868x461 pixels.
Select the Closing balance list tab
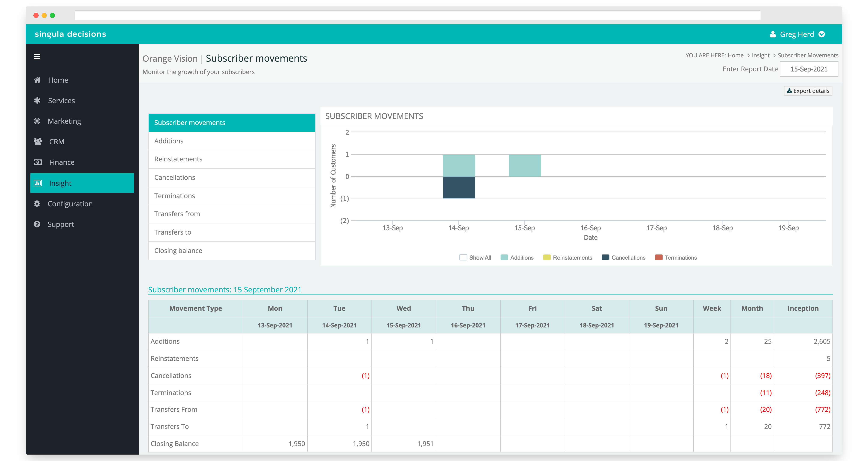coord(232,251)
